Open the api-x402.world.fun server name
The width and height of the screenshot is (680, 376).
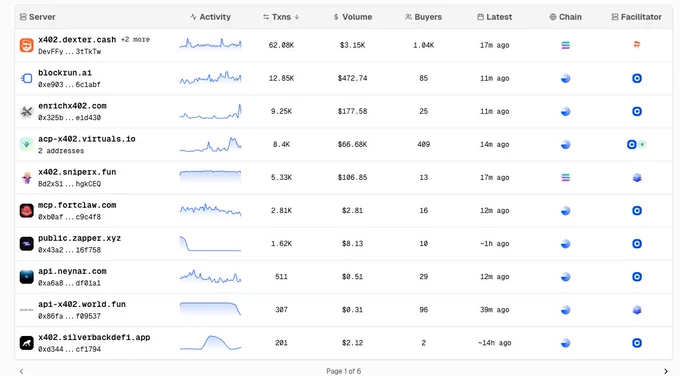[x=82, y=304]
